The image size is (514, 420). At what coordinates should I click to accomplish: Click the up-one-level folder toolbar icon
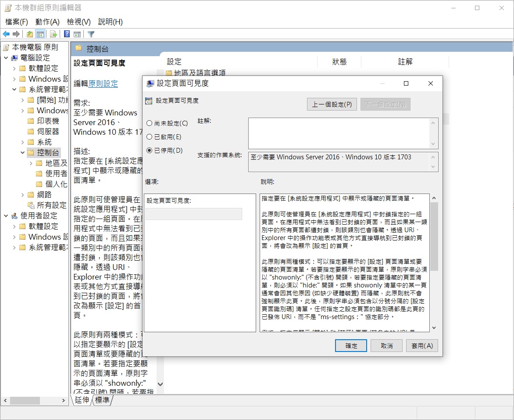coord(30,34)
